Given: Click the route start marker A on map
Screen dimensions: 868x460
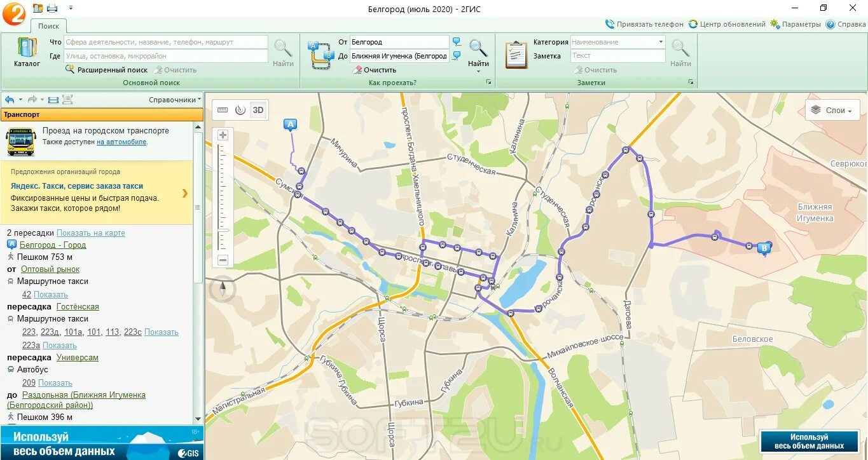Looking at the screenshot, I should [x=291, y=125].
